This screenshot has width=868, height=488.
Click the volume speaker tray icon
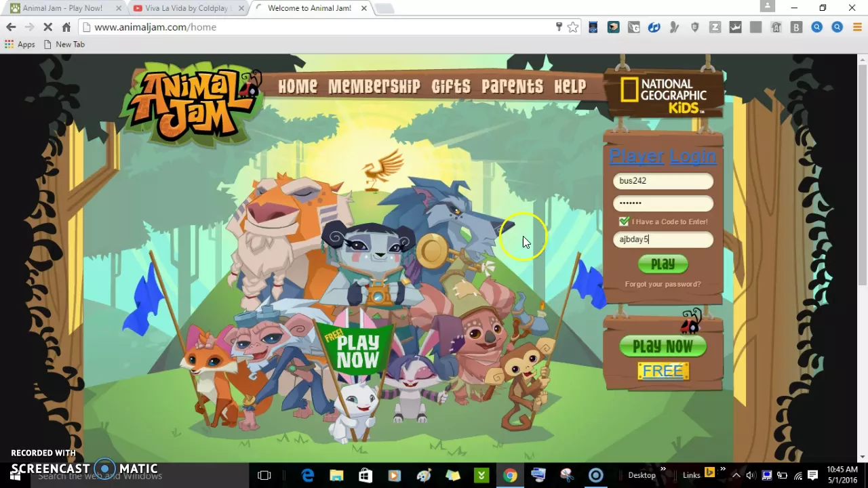[752, 475]
